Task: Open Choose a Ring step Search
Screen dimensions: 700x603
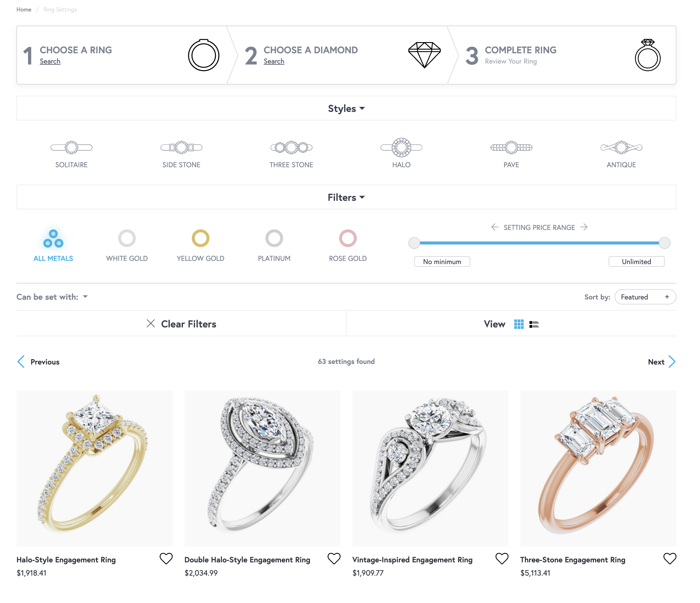Action: 50,62
